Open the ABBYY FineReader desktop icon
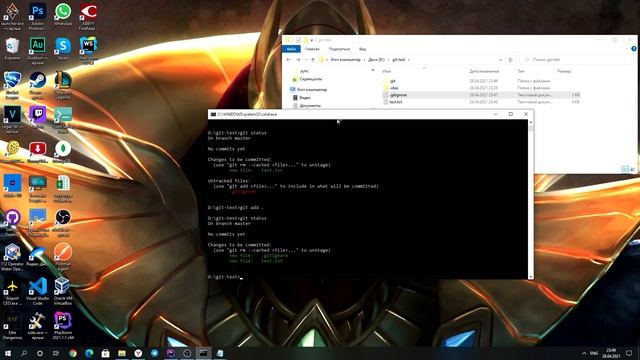Viewport: 640px width, 360px height. coord(88,15)
